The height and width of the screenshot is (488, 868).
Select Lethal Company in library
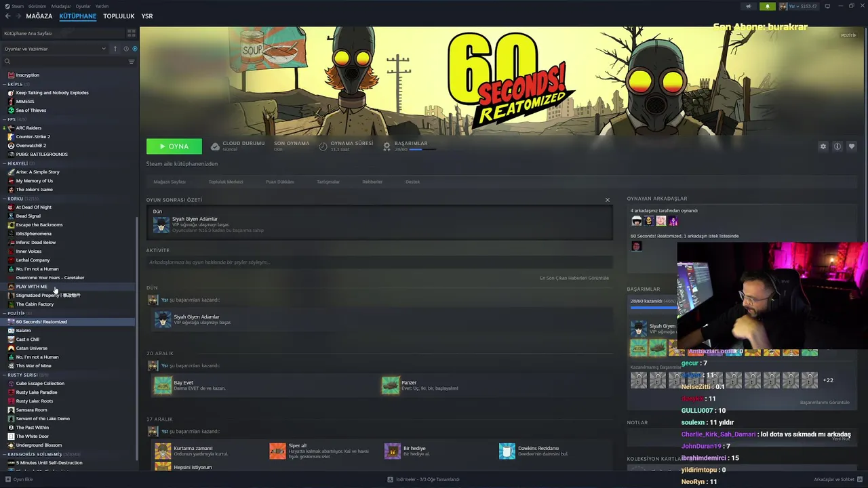click(33, 260)
